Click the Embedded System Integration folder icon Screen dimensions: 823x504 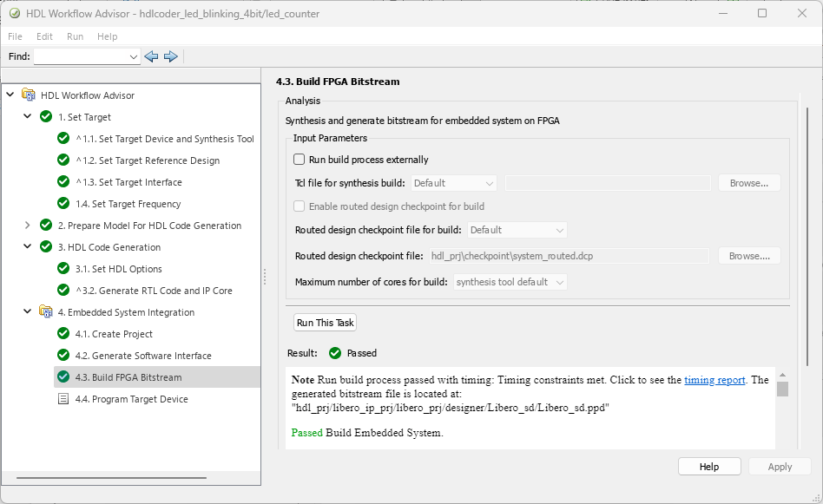(46, 312)
